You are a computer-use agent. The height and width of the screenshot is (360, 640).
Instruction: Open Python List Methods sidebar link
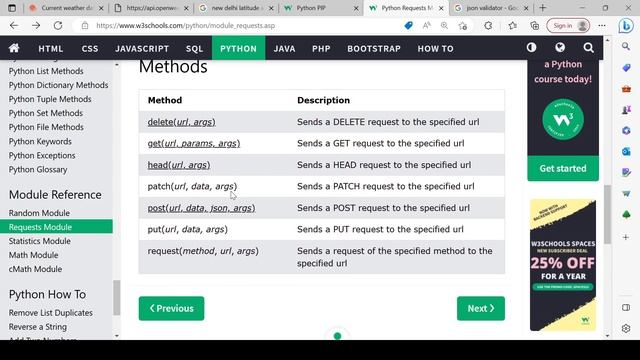[x=46, y=71]
